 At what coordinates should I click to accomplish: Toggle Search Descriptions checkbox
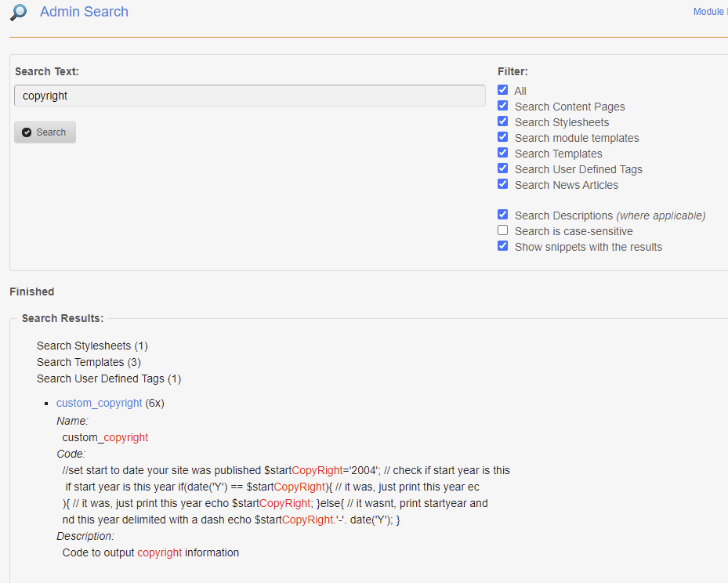pos(503,215)
